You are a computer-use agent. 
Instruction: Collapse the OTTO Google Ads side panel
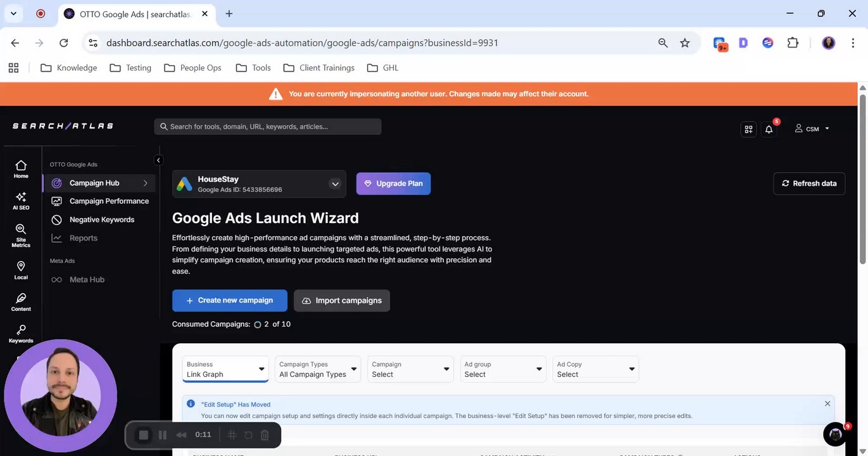(x=158, y=160)
